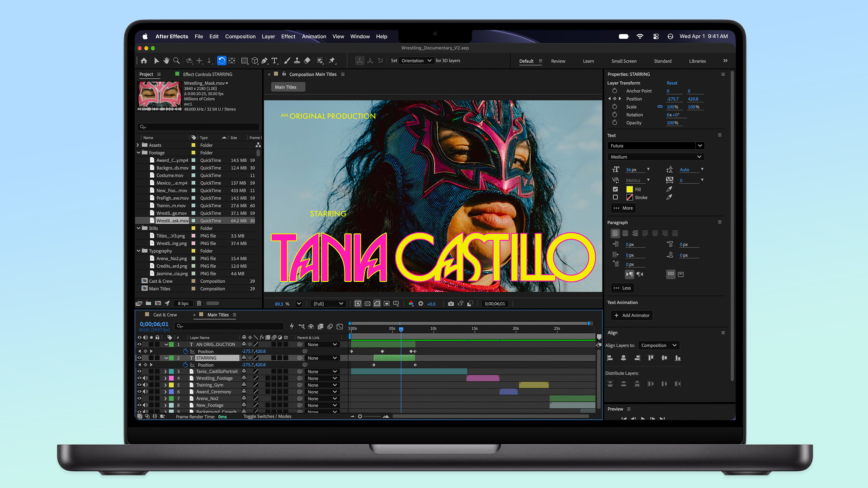Click the Home icon in toolbar
The width and height of the screenshot is (868, 488).
point(144,61)
